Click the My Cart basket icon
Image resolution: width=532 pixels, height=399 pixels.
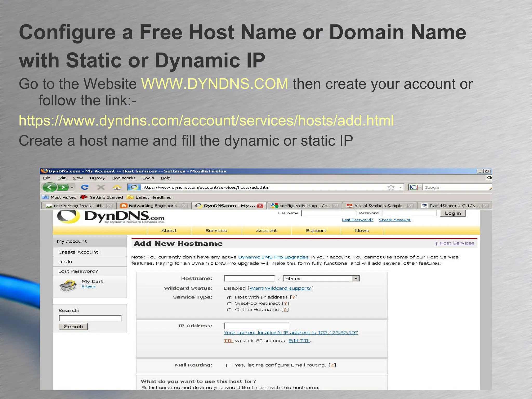68,286
